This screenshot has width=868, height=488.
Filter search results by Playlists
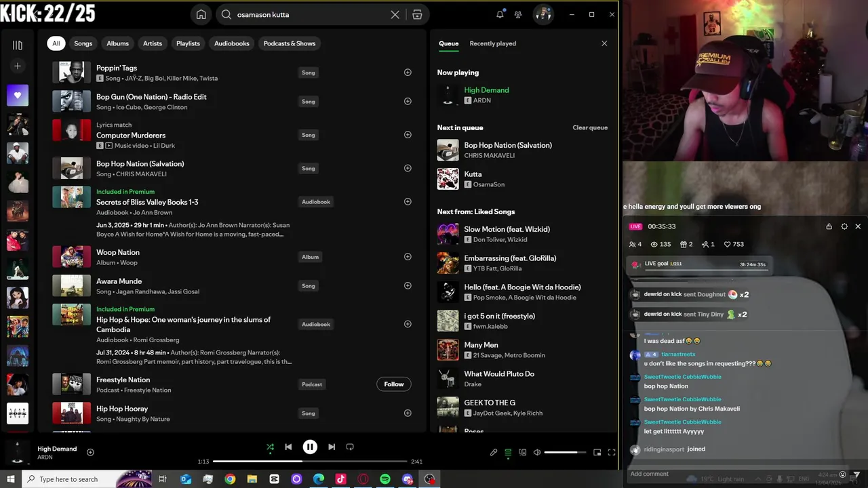click(x=188, y=43)
